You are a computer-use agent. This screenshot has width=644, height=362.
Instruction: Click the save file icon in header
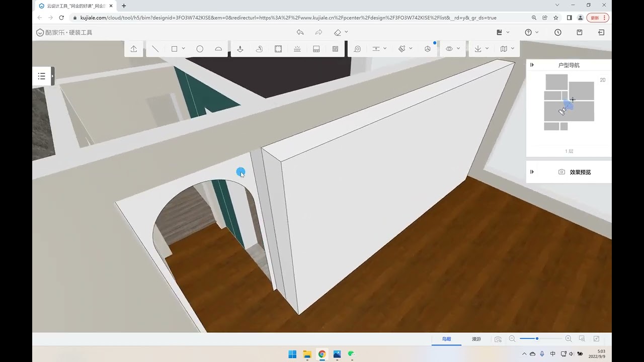click(499, 32)
